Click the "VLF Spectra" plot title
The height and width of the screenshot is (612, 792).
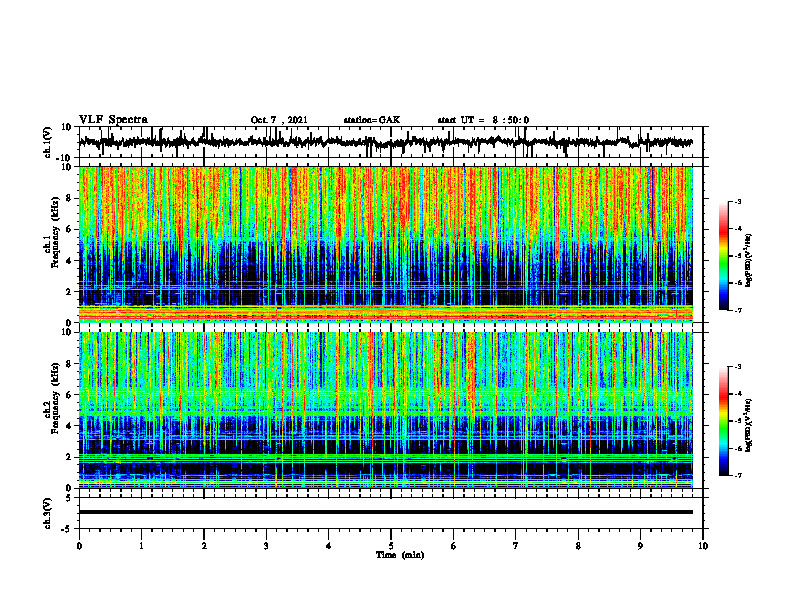pos(113,120)
